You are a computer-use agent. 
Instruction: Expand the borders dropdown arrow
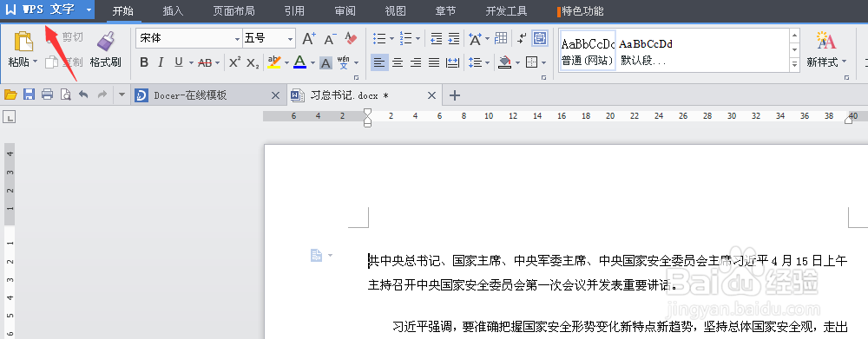544,62
